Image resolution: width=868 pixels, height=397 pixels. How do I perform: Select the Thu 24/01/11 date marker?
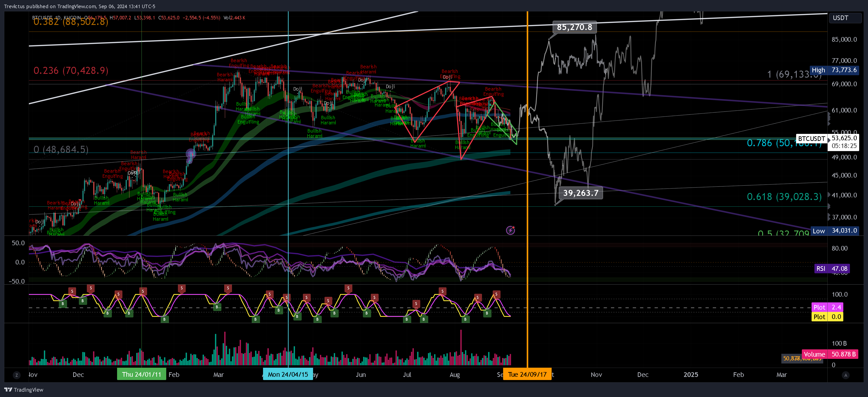click(142, 375)
